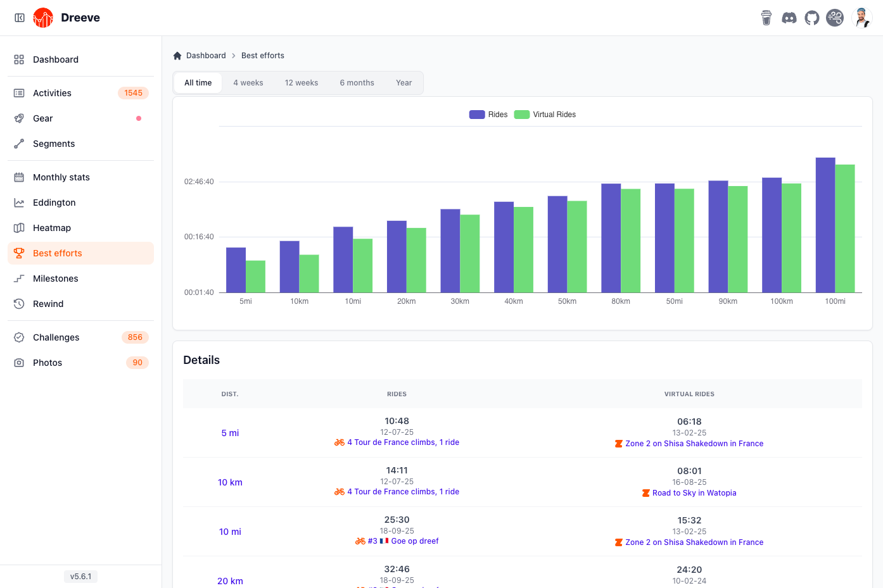Viewport: 883px width, 588px height.
Task: Open Gear via its rocket icon
Action: (19, 118)
